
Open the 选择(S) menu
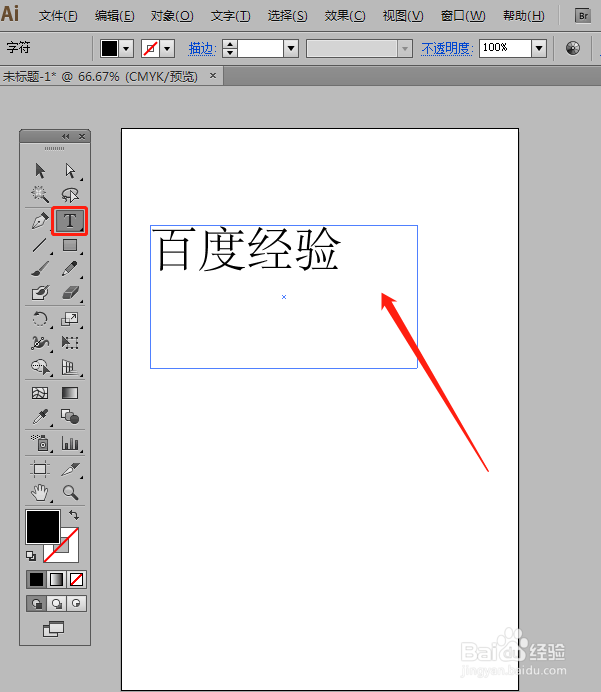point(287,16)
